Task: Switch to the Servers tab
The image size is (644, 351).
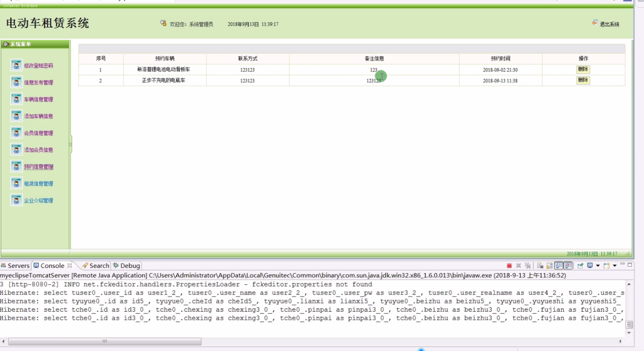Action: (x=15, y=266)
